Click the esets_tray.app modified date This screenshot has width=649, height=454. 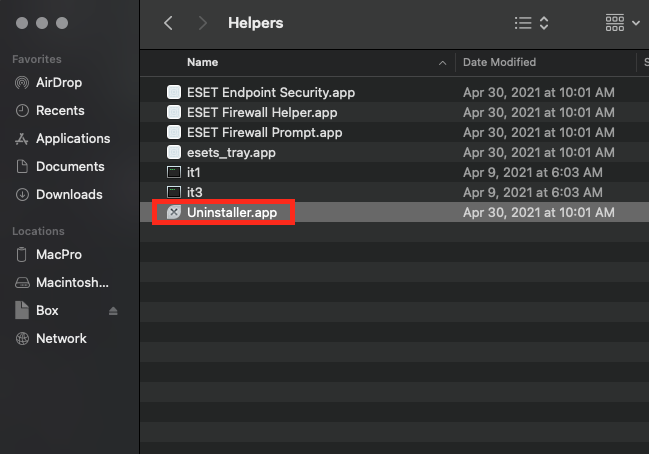[x=538, y=152]
